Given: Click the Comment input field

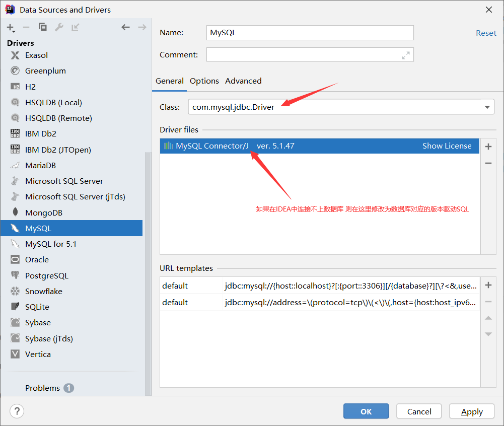Looking at the screenshot, I should pyautogui.click(x=310, y=55).
